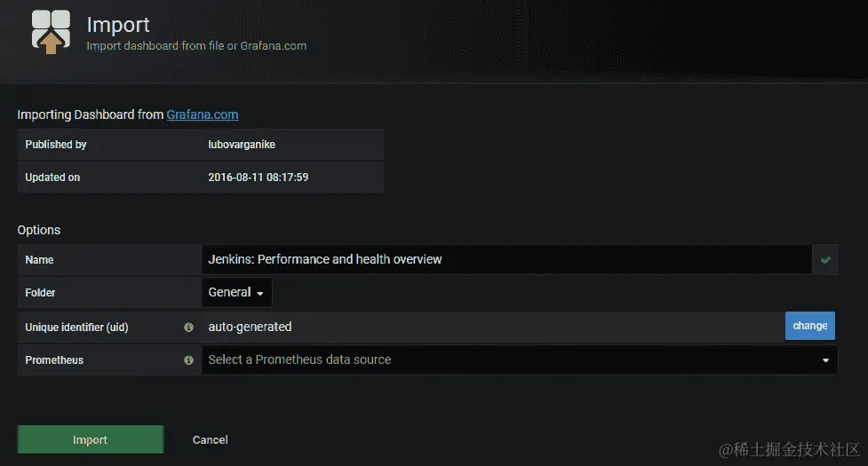This screenshot has height=466, width=868.
Task: Click info icon next to Unique identifier (uid)
Action: tap(188, 328)
